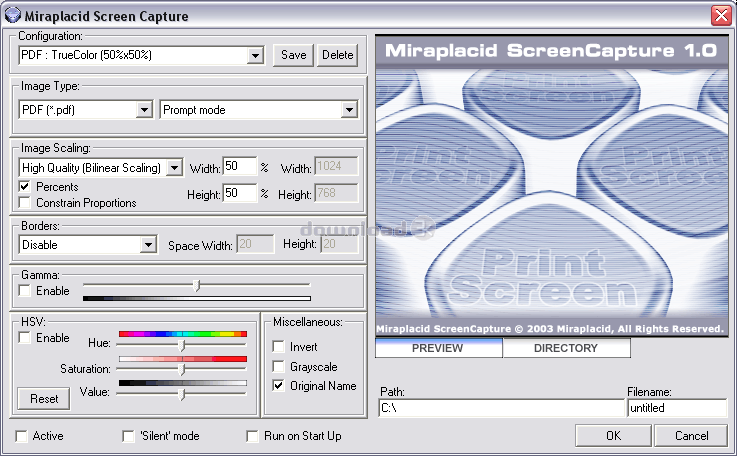Click the Hue slider handle
Viewport: 737px width, 456px height.
tap(182, 345)
